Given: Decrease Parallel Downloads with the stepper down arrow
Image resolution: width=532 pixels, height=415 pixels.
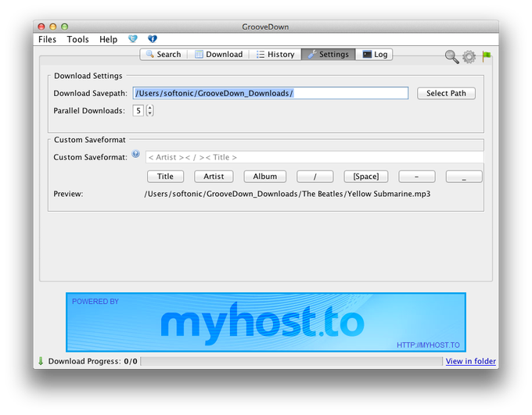Looking at the screenshot, I should coord(150,113).
